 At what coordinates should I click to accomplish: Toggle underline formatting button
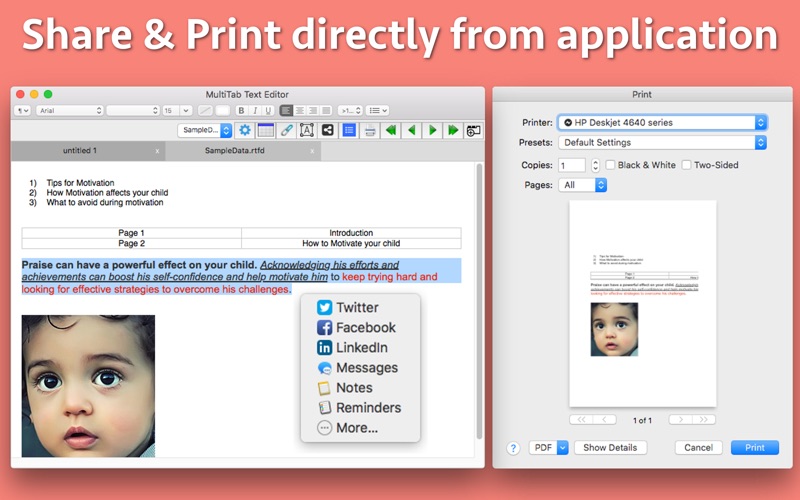[268, 110]
